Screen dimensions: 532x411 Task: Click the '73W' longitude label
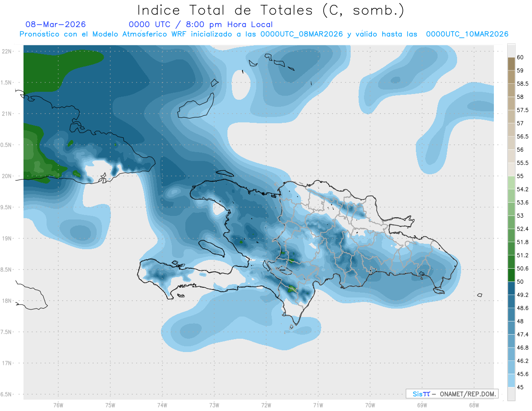tap(214, 405)
